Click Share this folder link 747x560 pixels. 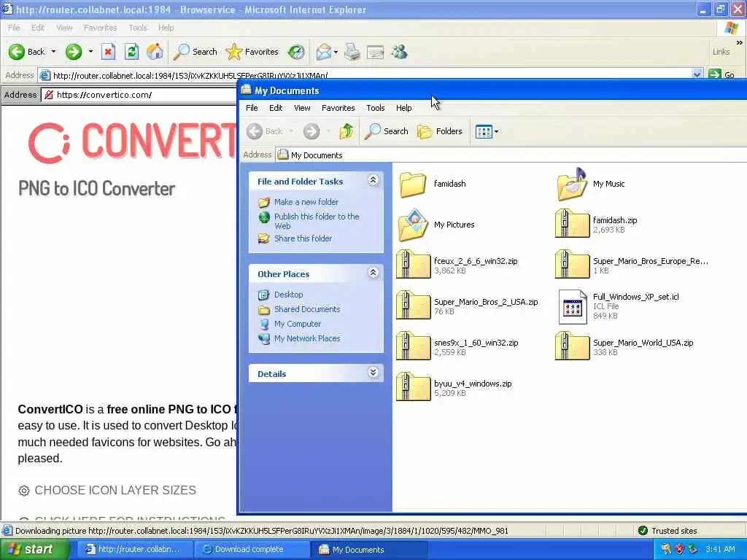tap(303, 238)
